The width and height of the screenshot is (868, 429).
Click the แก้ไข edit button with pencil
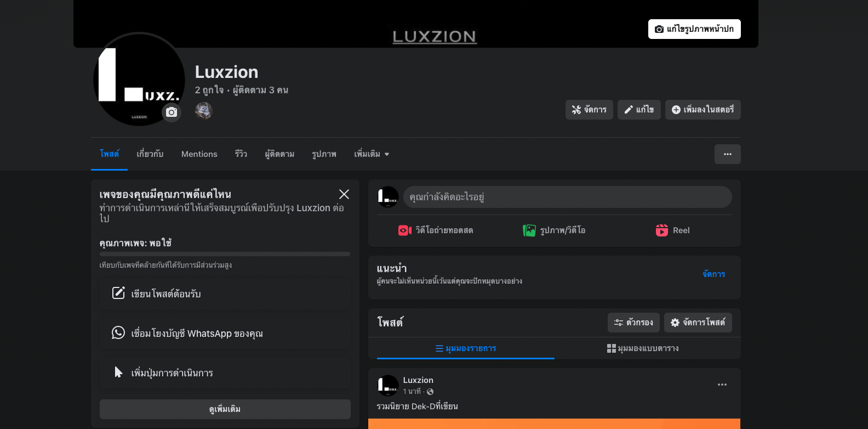(639, 110)
